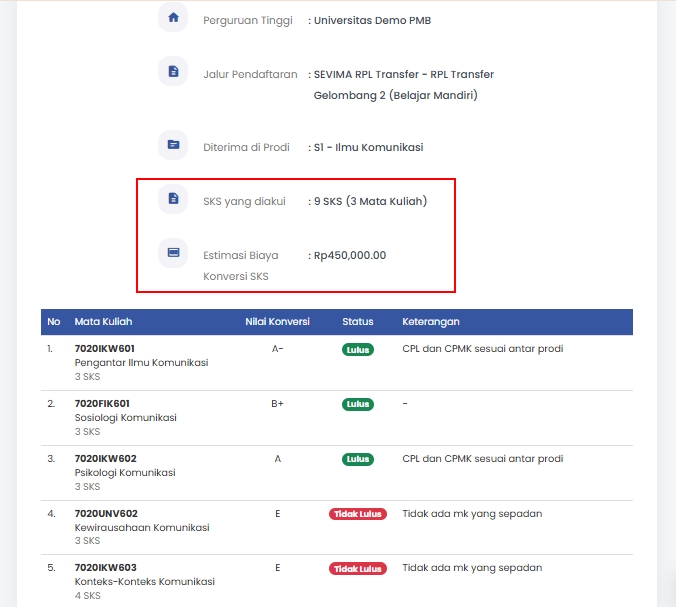This screenshot has height=607, width=676.
Task: Click the Rp450,000.00 estimated cost value
Action: 350,255
